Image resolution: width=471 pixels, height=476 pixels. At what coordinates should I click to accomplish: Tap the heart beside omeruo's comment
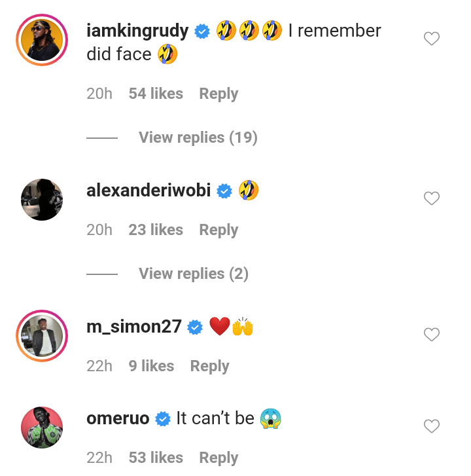click(432, 426)
